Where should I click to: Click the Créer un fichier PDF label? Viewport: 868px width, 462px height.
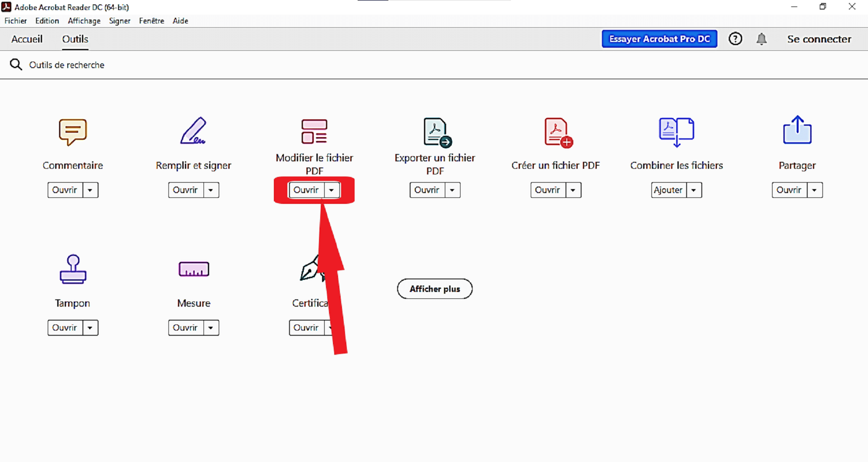pos(556,165)
